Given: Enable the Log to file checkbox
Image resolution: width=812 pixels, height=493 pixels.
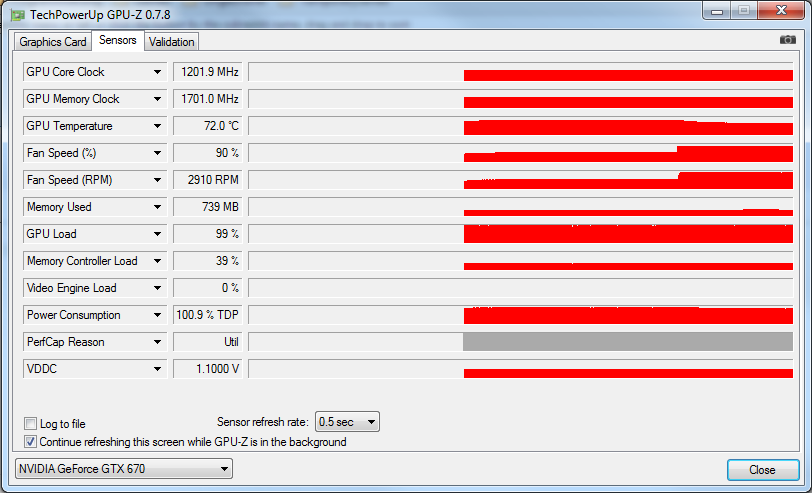Looking at the screenshot, I should coord(31,424).
